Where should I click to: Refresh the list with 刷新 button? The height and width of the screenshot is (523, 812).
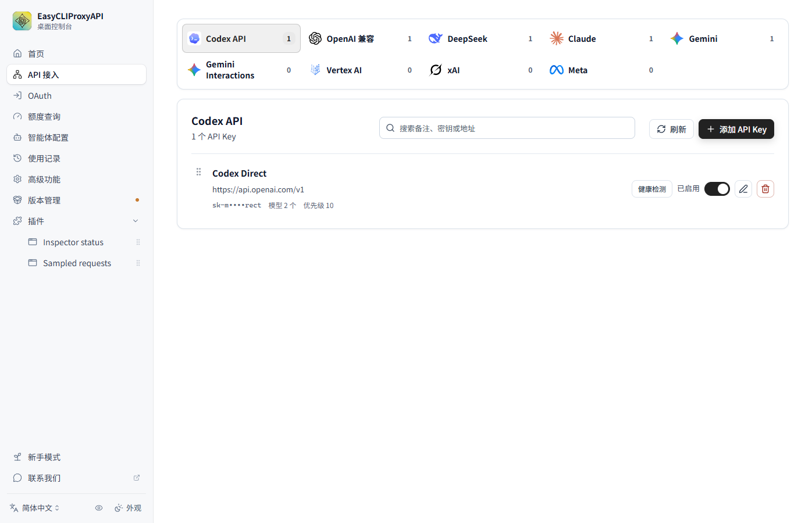pyautogui.click(x=671, y=129)
